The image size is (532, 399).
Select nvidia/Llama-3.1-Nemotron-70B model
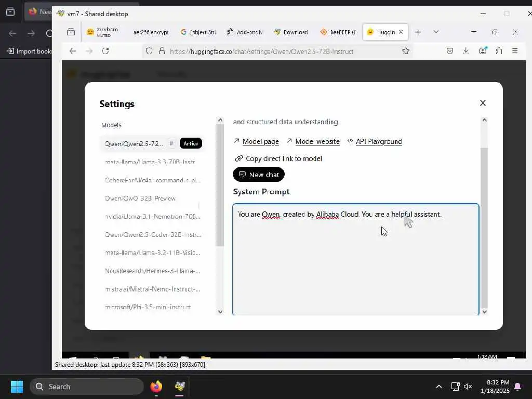tap(153, 217)
